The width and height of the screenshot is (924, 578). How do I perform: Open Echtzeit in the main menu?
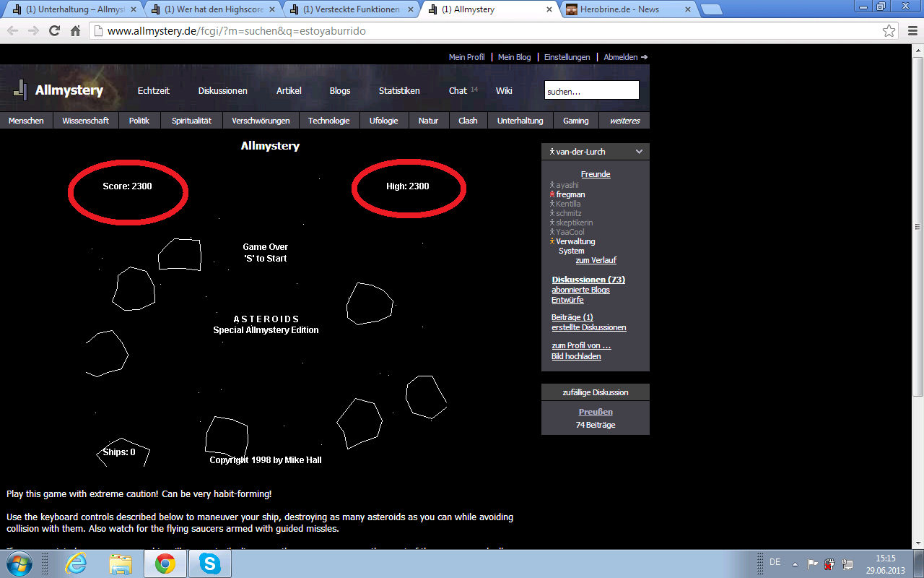click(x=154, y=91)
